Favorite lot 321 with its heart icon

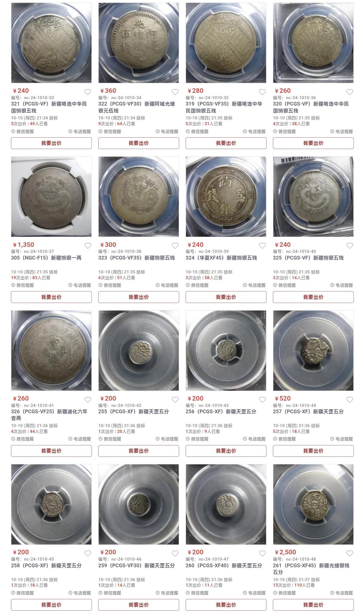pos(88,92)
